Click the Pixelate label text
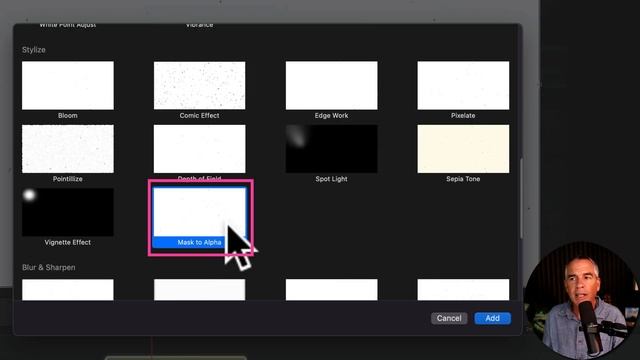This screenshot has height=360, width=640. point(463,116)
